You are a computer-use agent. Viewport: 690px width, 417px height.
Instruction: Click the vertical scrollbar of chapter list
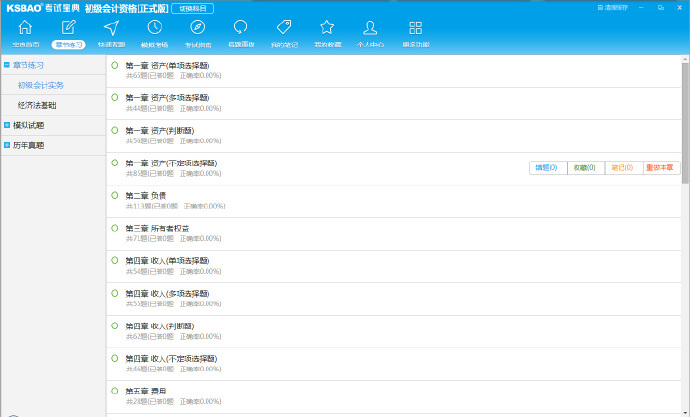[685, 120]
